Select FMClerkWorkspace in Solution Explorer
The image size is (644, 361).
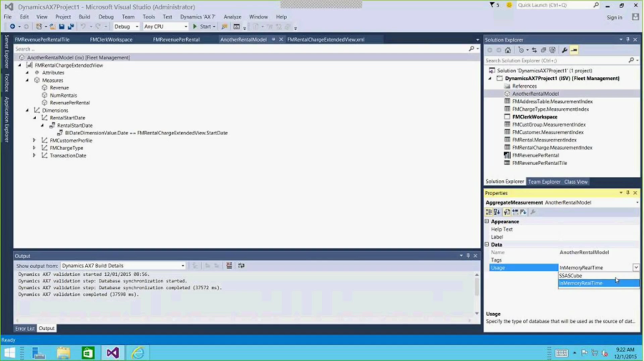535,117
